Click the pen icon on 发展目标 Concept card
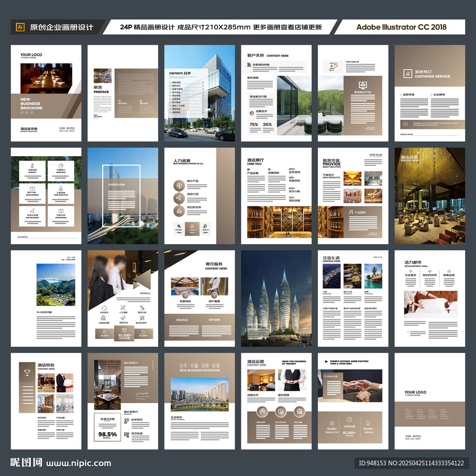 pyautogui.click(x=33, y=166)
